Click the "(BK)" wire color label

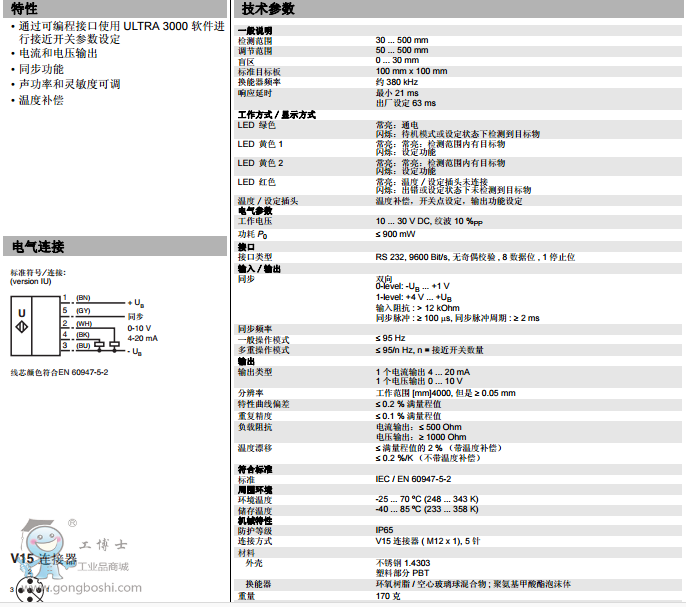click(x=83, y=334)
